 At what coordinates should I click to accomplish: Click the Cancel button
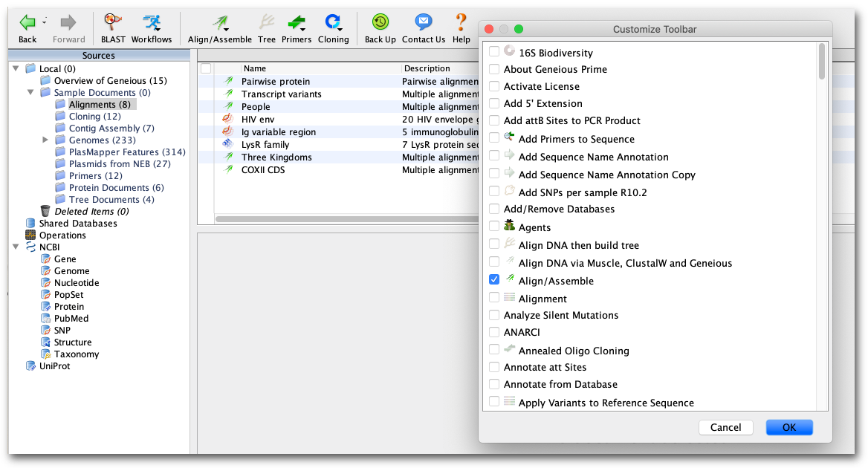click(x=726, y=427)
